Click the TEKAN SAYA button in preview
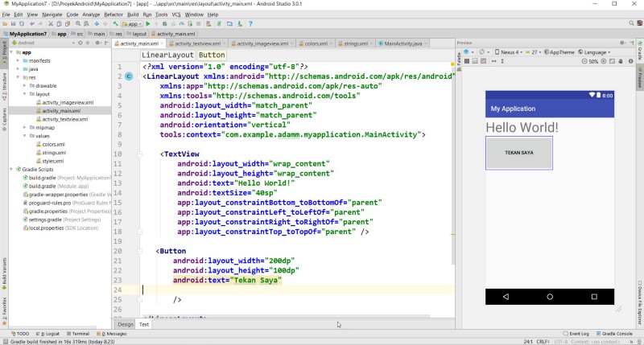The width and height of the screenshot is (644, 345). (x=518, y=153)
